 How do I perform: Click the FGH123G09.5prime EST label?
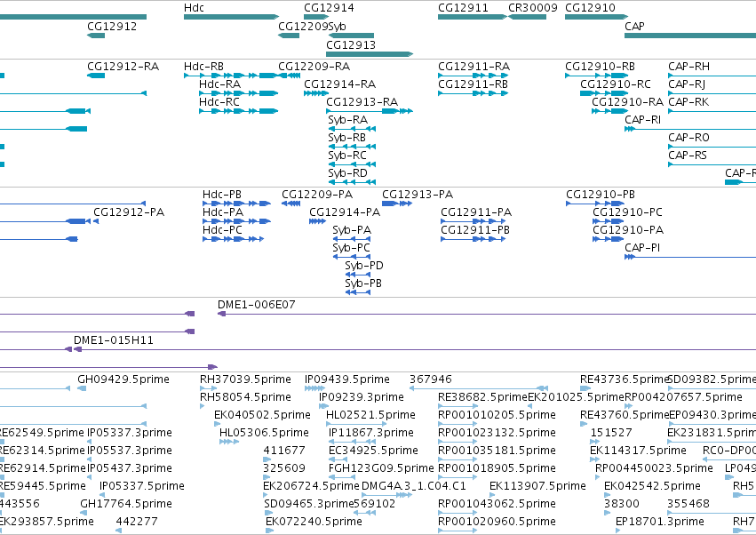381,468
